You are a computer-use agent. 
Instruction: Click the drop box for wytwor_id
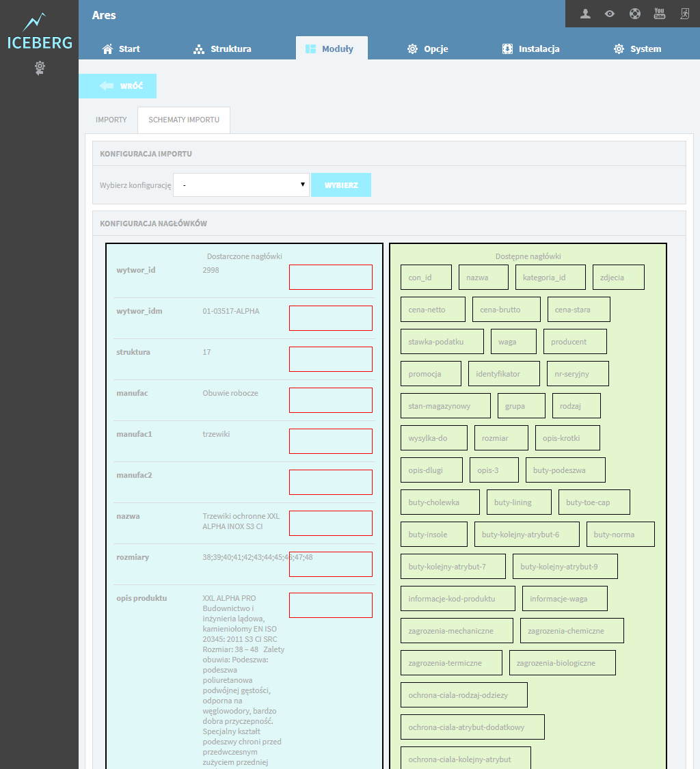click(x=331, y=277)
